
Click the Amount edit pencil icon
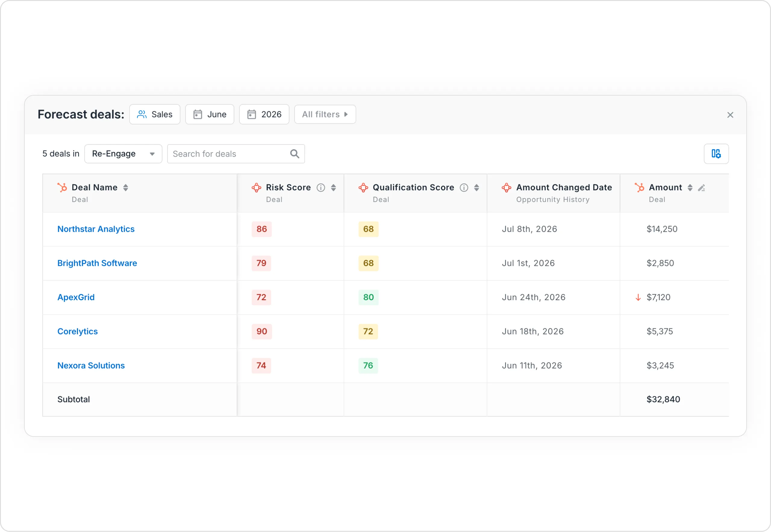[701, 188]
